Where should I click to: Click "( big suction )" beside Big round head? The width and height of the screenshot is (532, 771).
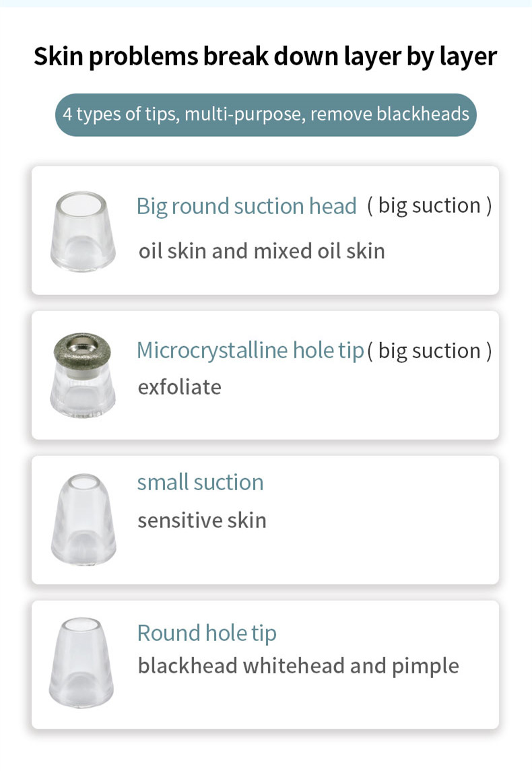(x=429, y=206)
